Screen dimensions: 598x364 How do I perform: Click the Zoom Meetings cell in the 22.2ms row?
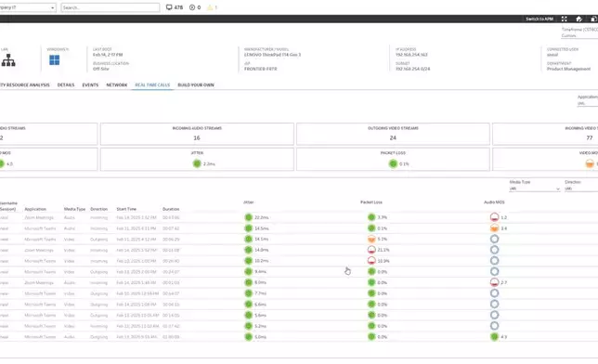[39, 217]
